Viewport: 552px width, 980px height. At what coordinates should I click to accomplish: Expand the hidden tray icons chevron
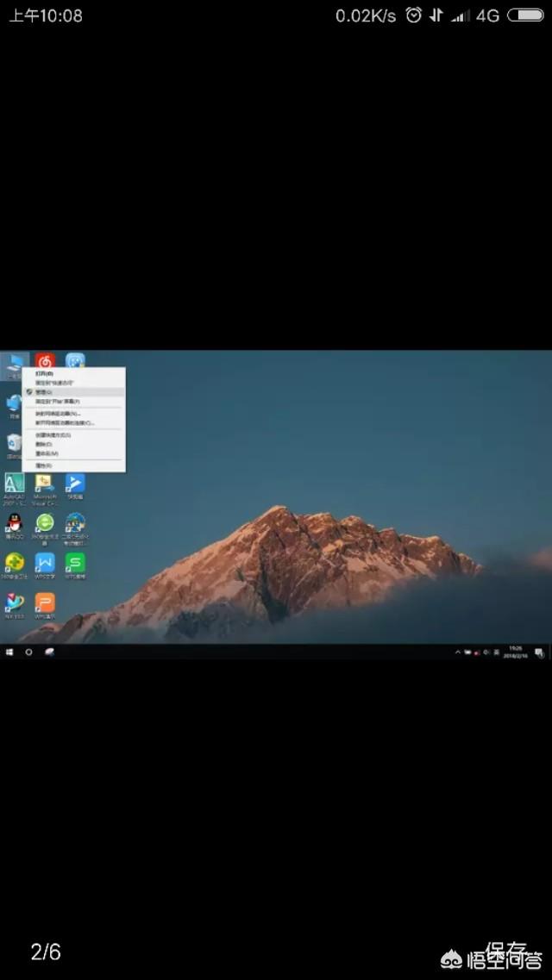coord(458,652)
